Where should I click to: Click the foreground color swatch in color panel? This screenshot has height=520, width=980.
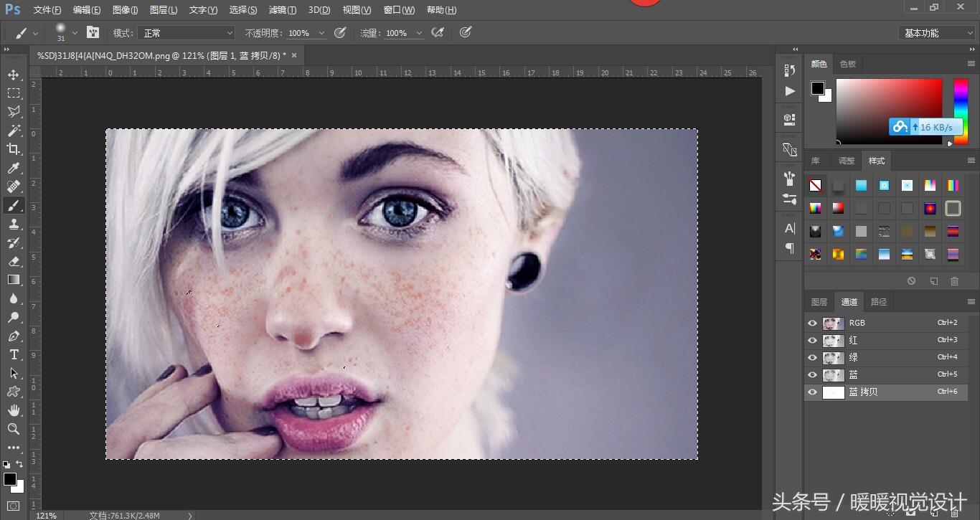click(818, 88)
